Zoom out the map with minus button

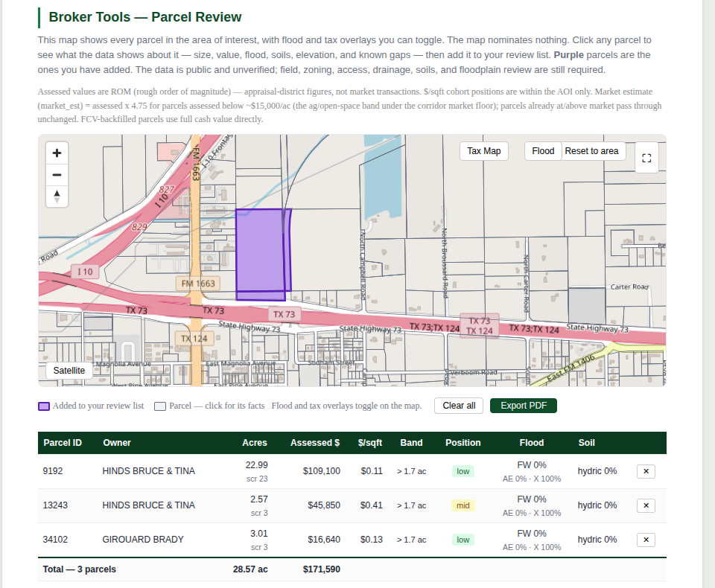(57, 175)
